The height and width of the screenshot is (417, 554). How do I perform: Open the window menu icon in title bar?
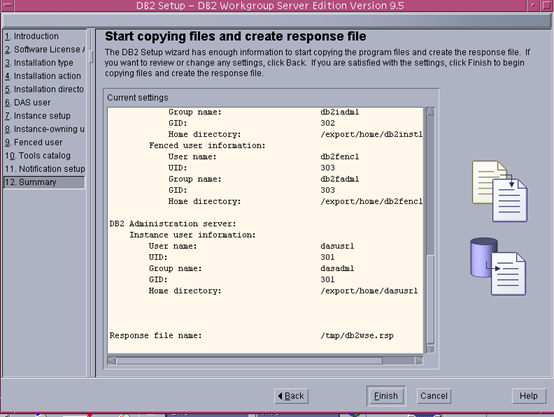(7, 5)
